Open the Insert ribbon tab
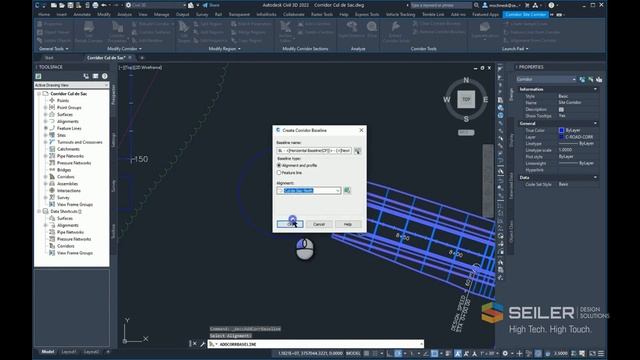640x360 pixels. pos(62,14)
